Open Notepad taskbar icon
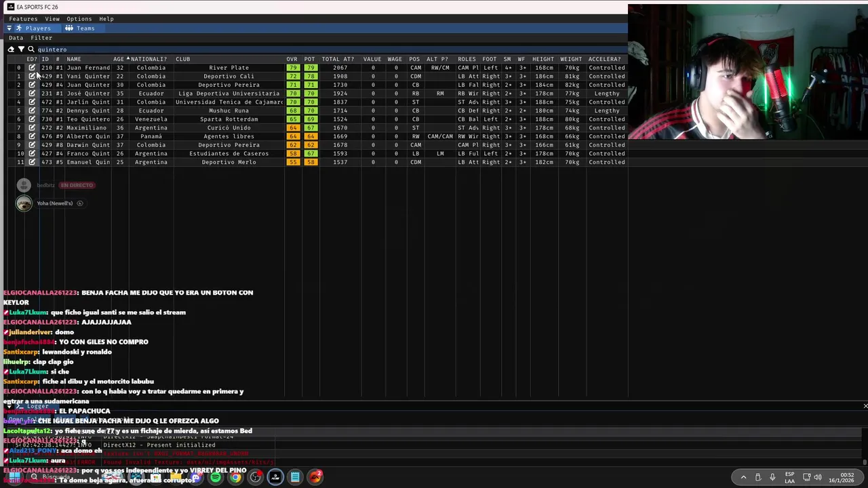Image resolution: width=868 pixels, height=488 pixels. click(295, 477)
